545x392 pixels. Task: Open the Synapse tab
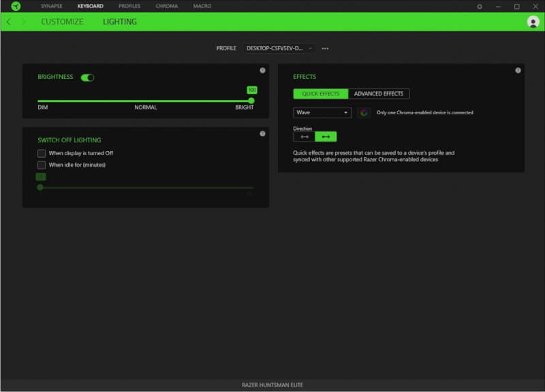coord(52,6)
